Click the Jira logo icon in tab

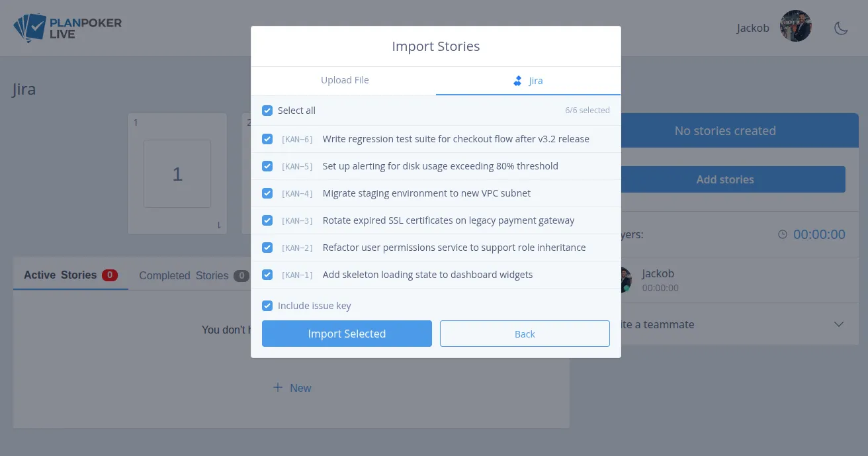pyautogui.click(x=518, y=81)
